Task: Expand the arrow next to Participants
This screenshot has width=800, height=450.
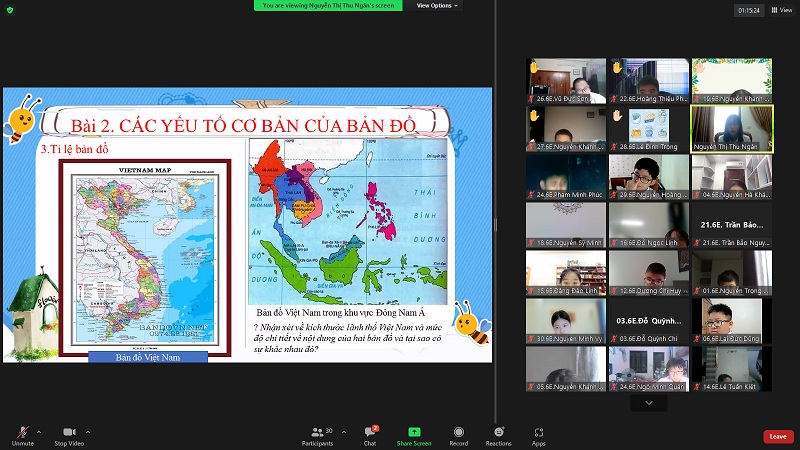Action: (342, 431)
